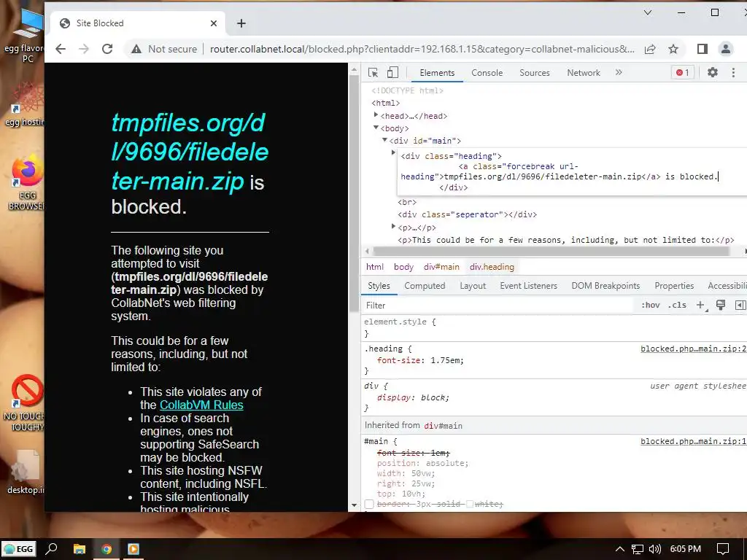Open the DOM Breakpoints tab
Screen dimensions: 747x560
tap(605, 286)
